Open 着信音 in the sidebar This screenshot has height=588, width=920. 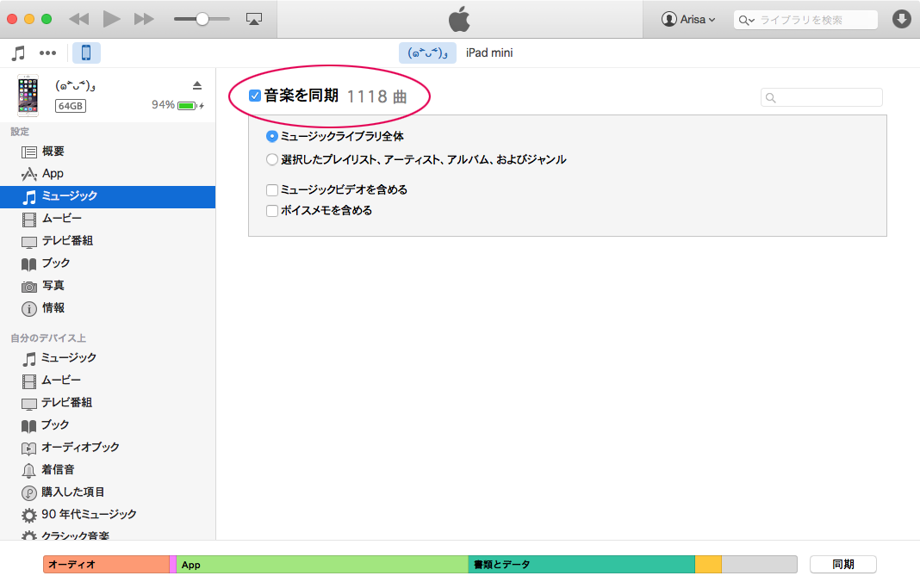[x=108, y=470]
